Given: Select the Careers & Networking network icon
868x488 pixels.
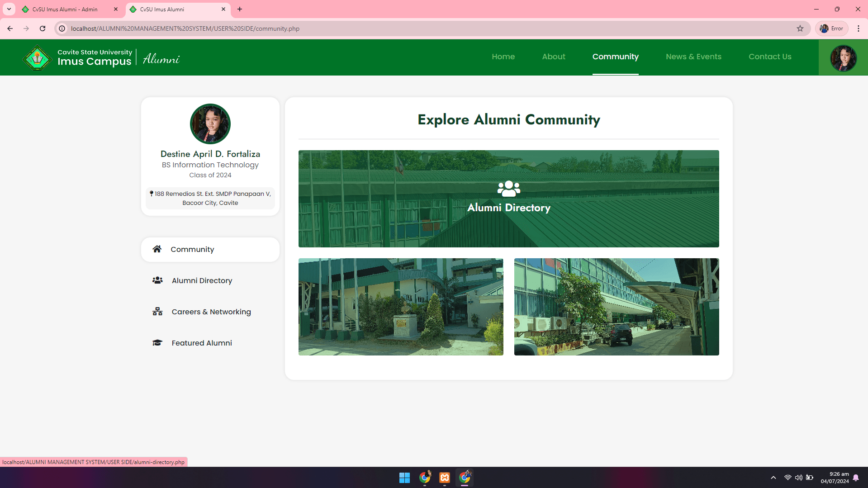Looking at the screenshot, I should (157, 311).
